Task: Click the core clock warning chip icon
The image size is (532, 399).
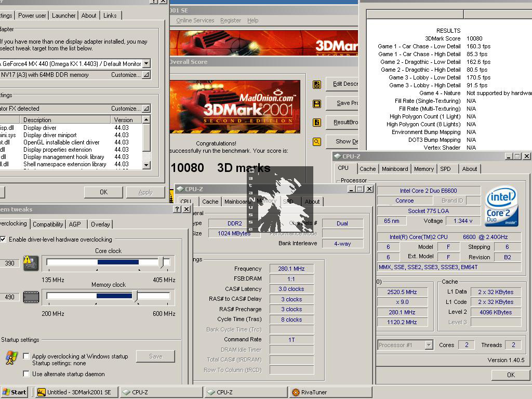Action: coord(31,263)
